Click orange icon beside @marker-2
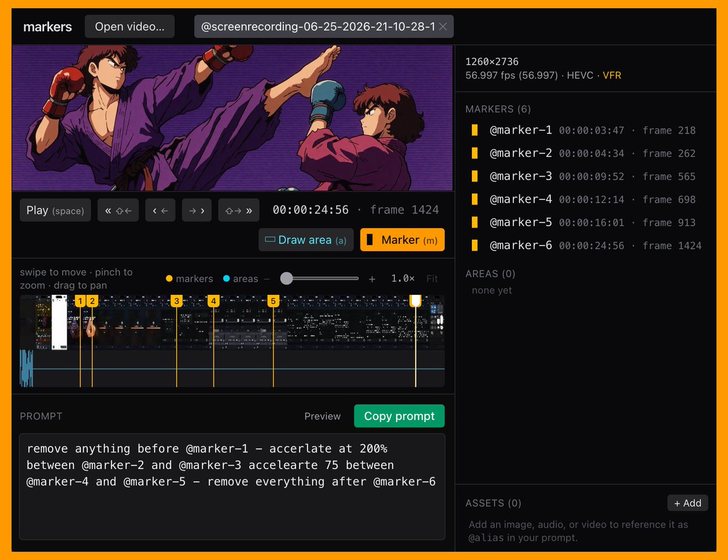The image size is (728, 560). click(475, 153)
